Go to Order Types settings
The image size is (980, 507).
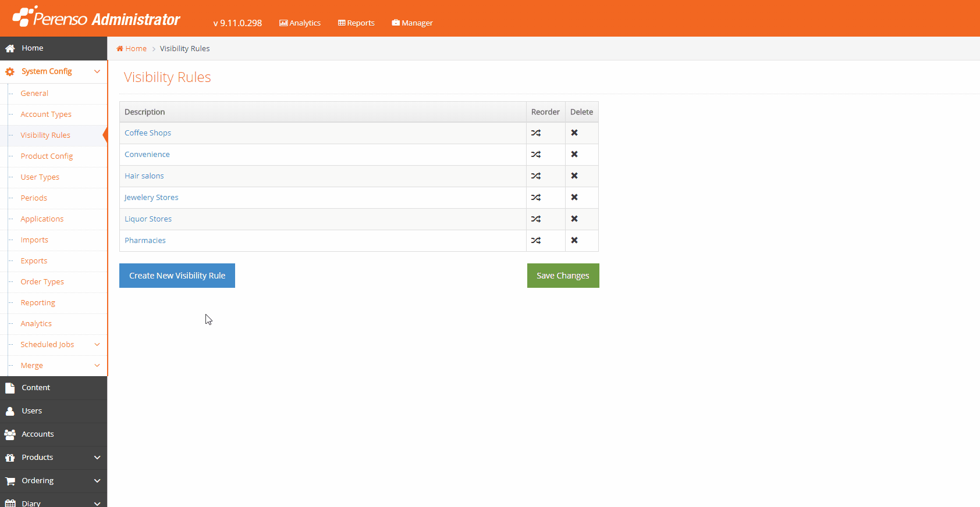[42, 282]
